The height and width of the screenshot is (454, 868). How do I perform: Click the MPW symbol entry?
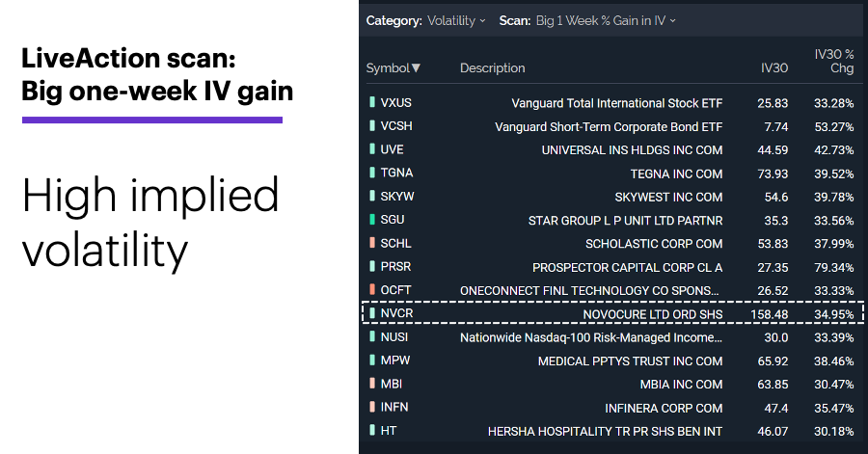[395, 361]
